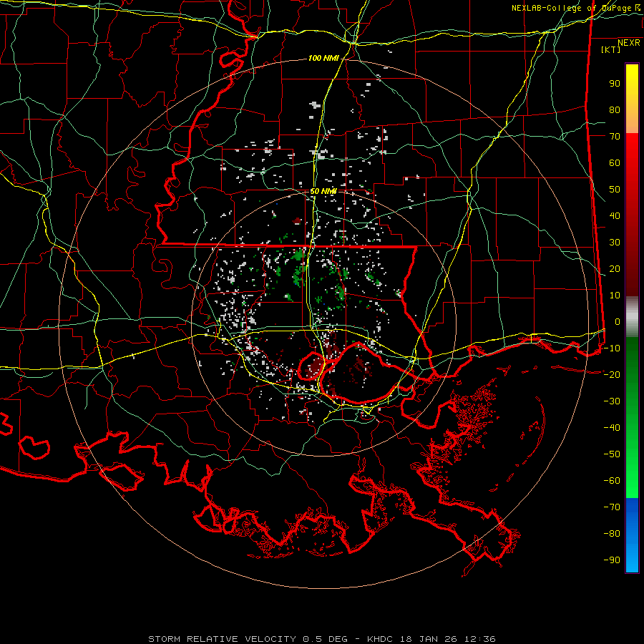Click the 80 value on the velocity scale
The image size is (644, 644).
click(615, 109)
